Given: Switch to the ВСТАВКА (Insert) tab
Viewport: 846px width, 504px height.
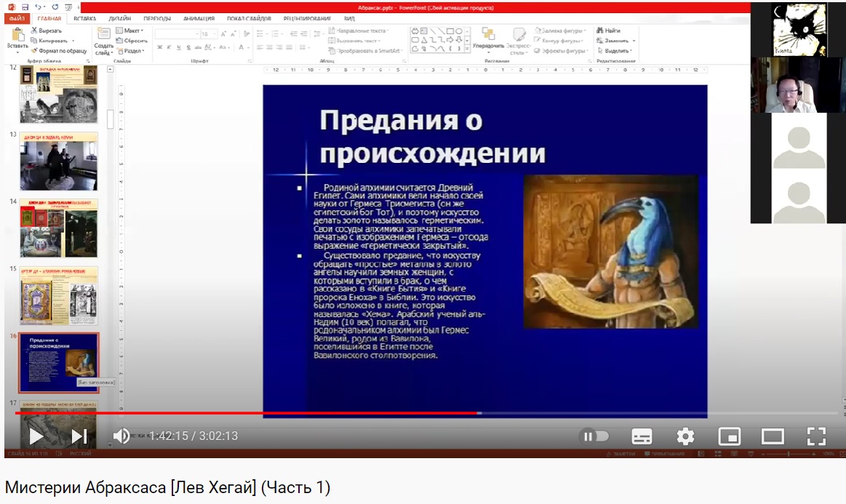Looking at the screenshot, I should 84,18.
